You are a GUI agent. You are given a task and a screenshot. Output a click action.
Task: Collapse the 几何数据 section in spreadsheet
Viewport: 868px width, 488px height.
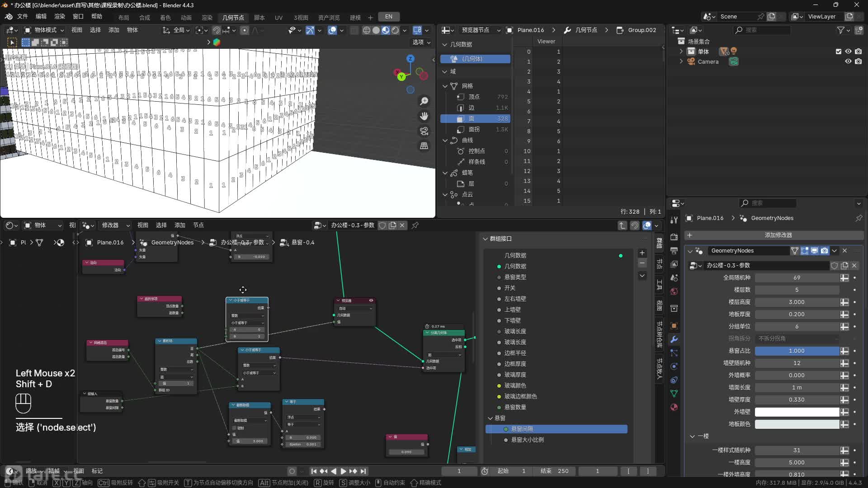click(444, 44)
